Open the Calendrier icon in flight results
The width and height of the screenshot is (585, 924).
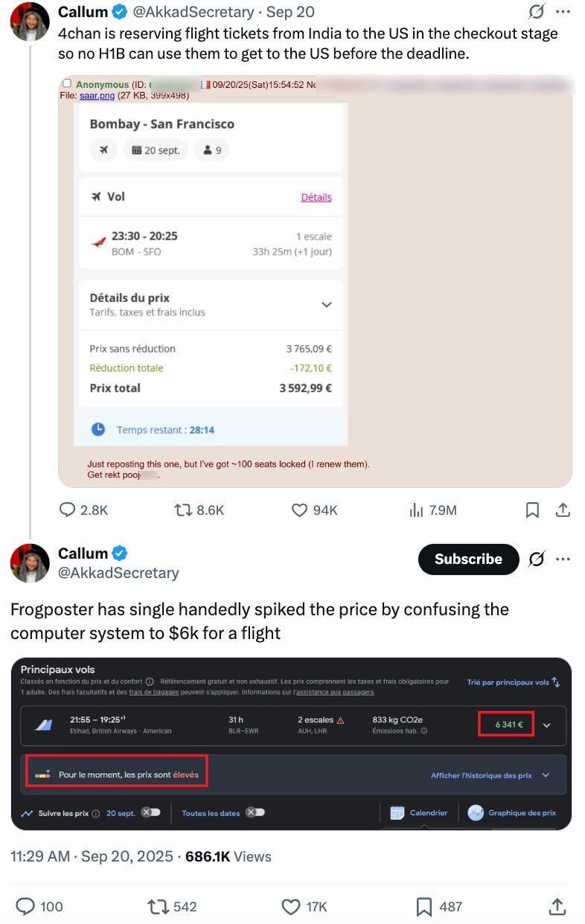pyautogui.click(x=397, y=812)
